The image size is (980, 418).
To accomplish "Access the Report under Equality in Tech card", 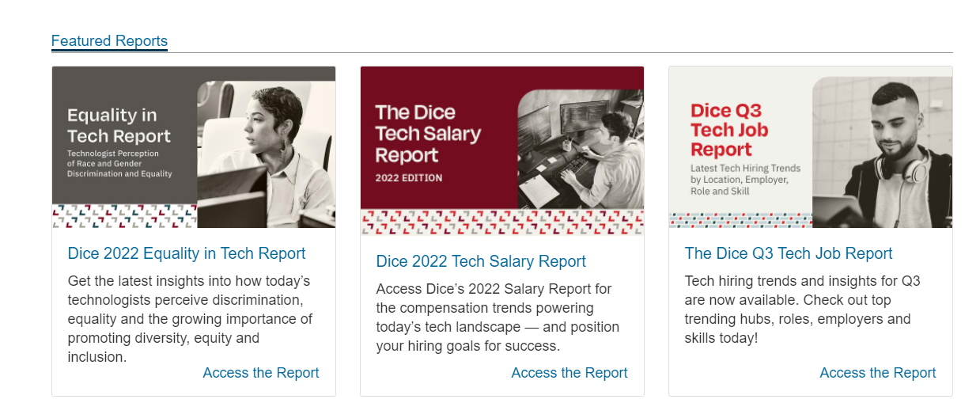I will (x=261, y=373).
